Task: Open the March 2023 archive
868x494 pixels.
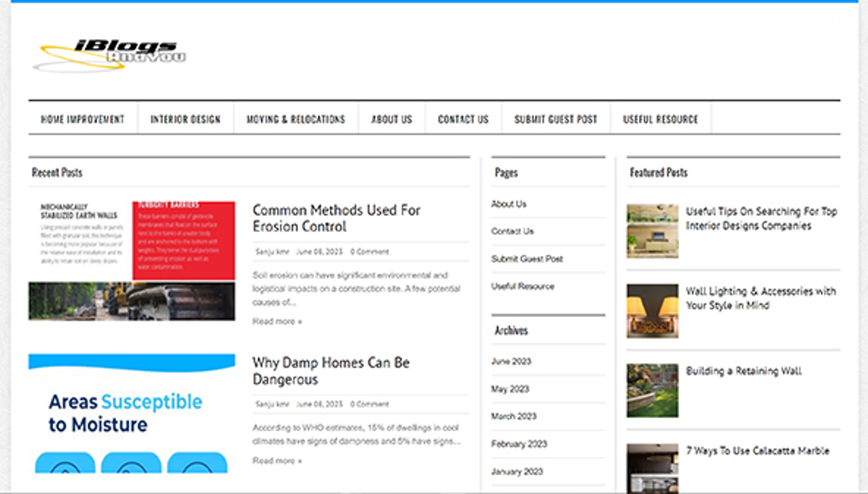Action: [x=514, y=416]
